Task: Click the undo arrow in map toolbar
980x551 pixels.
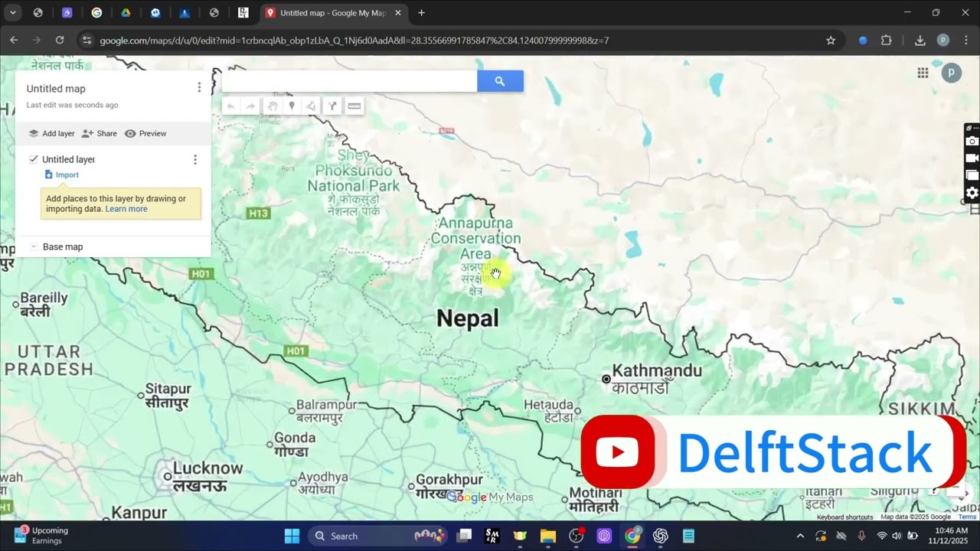Action: click(x=230, y=106)
